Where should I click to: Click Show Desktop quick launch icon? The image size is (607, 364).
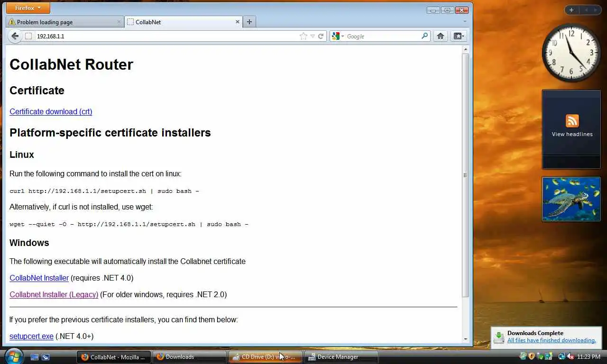(35, 357)
